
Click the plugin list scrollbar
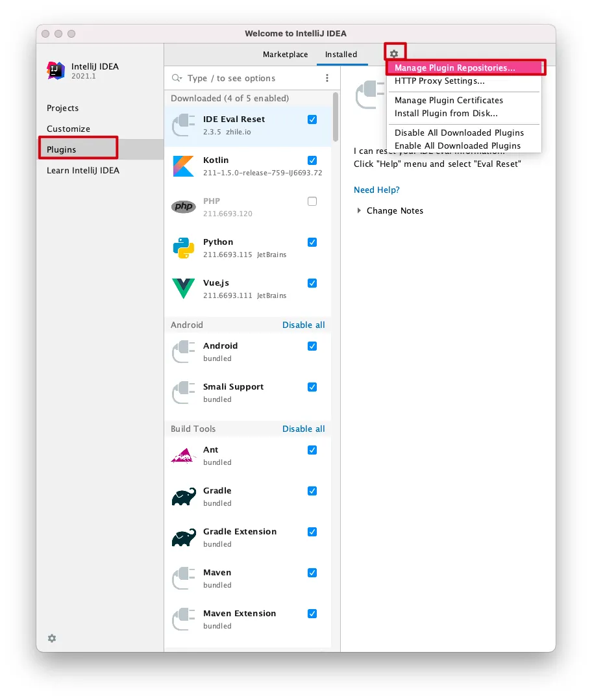click(336, 117)
